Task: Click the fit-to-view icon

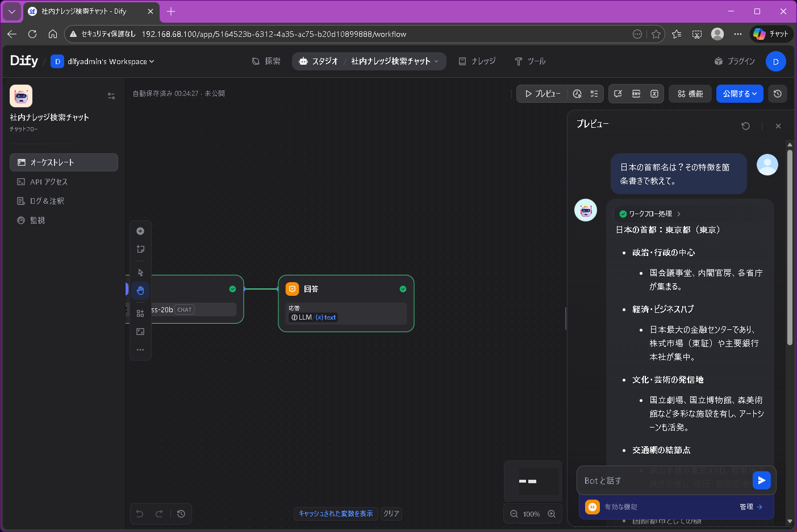Action: (140, 331)
